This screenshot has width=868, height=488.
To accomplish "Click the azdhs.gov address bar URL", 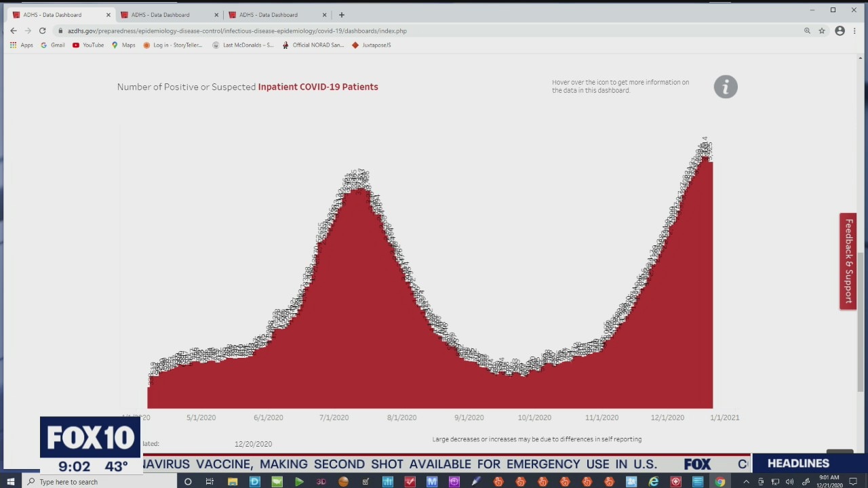I will point(237,30).
